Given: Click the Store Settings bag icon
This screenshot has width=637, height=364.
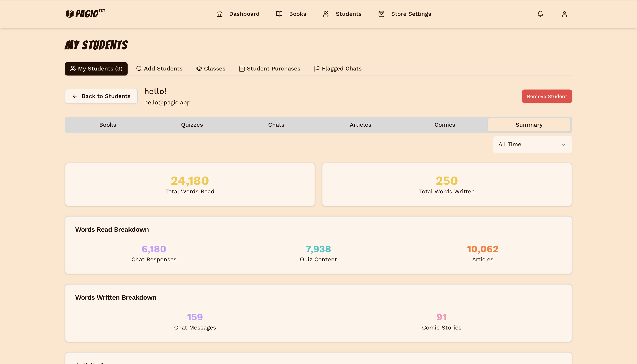Looking at the screenshot, I should [381, 14].
